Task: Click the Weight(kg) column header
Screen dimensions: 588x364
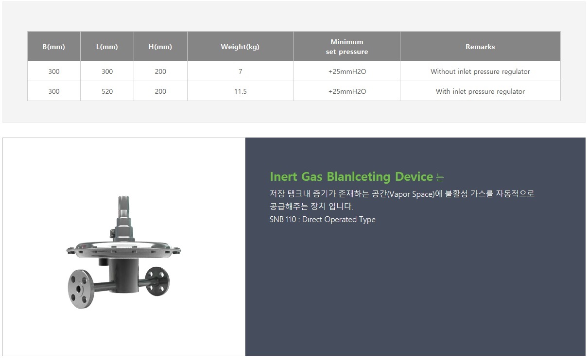Action: [240, 47]
